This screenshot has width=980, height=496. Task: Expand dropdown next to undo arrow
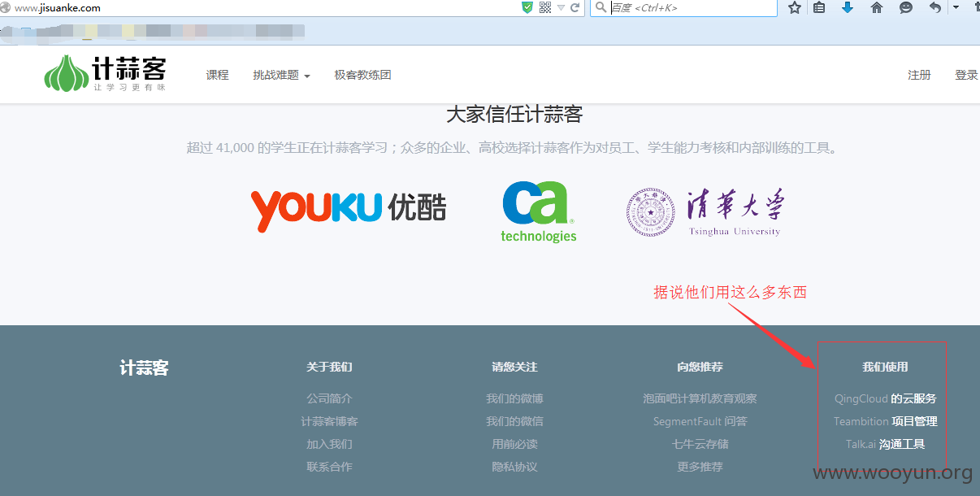pos(956,7)
